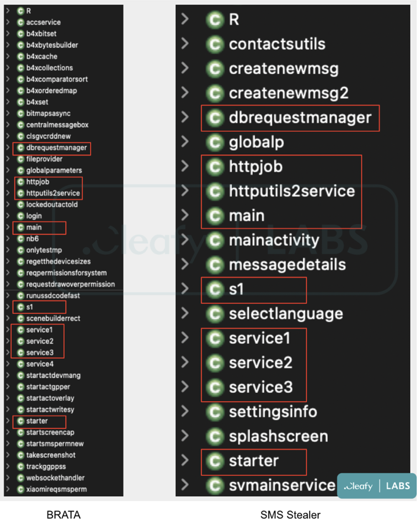Expand the startactoverlay node
This screenshot has height=526, width=420.
[8, 398]
